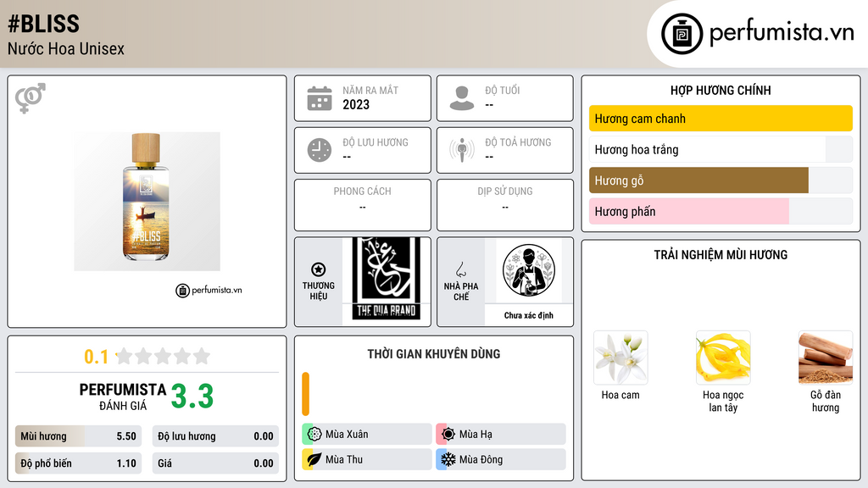Click the THỜI GIAN KHUYÊN DÙNG heading
Viewport: 868px width, 488px height.
tap(434, 354)
